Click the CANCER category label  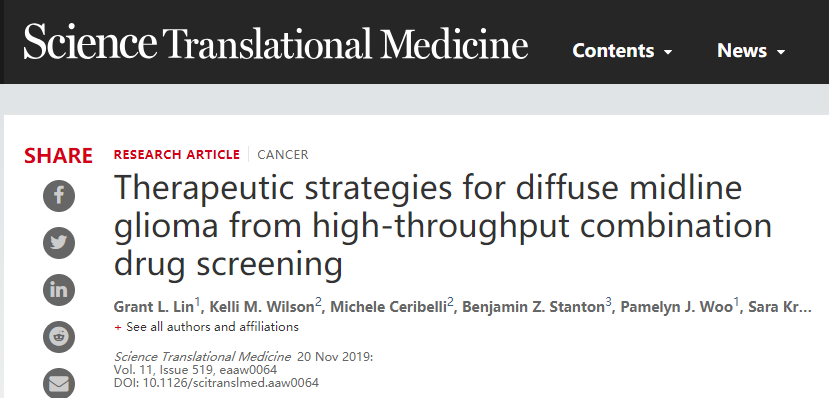click(283, 155)
